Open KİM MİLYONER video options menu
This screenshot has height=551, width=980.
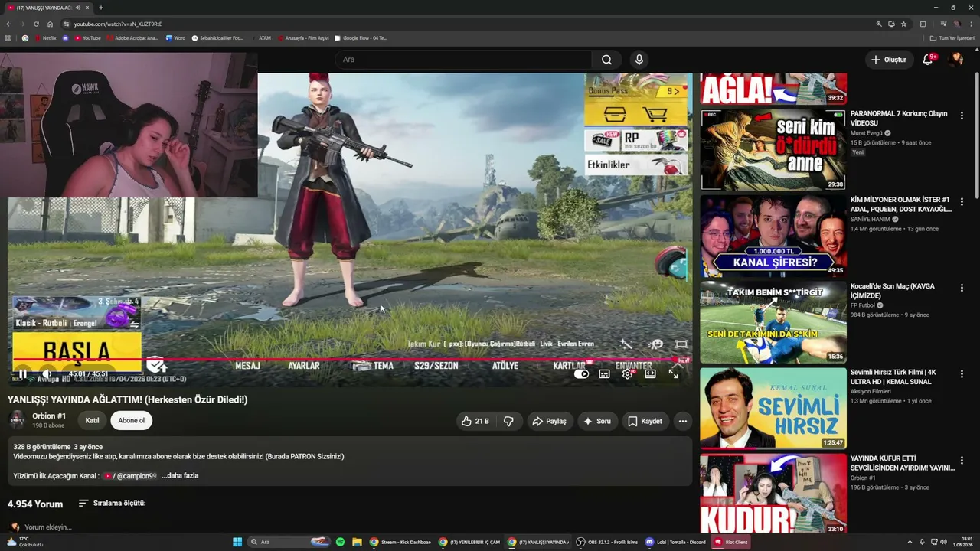(x=962, y=201)
